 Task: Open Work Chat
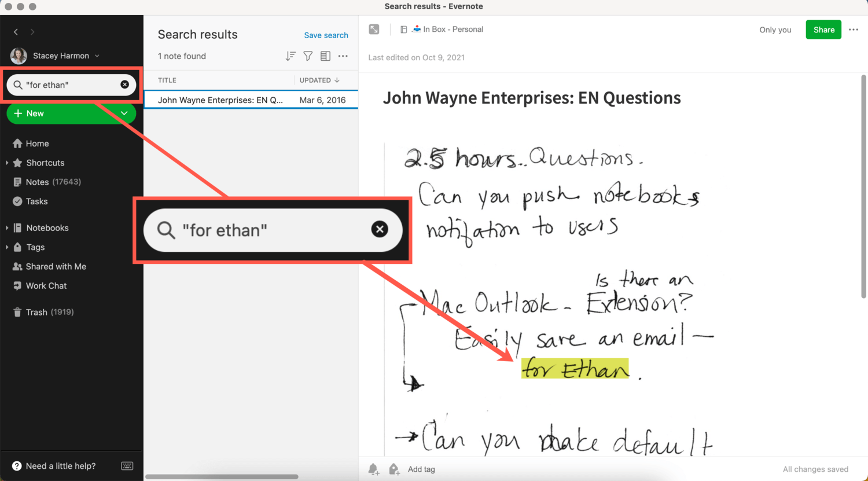[46, 286]
